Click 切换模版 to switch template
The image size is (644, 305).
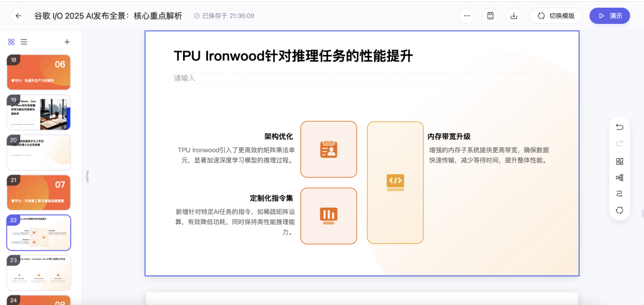pos(556,16)
